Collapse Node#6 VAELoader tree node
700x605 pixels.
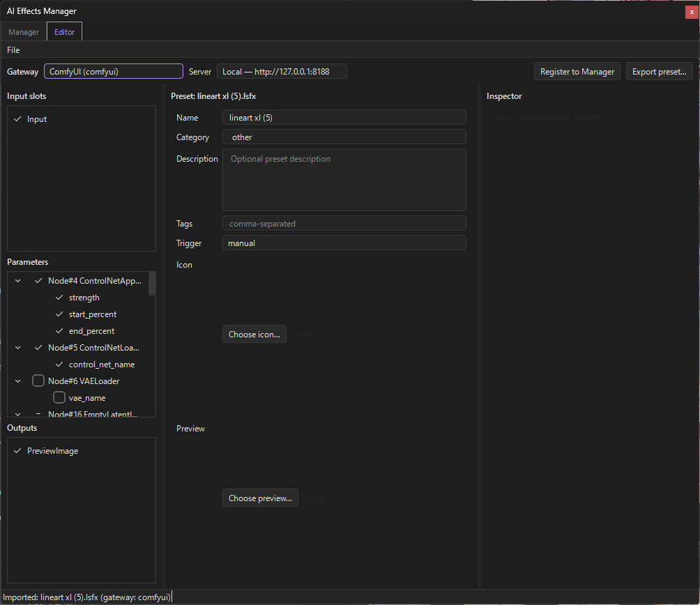tap(18, 381)
